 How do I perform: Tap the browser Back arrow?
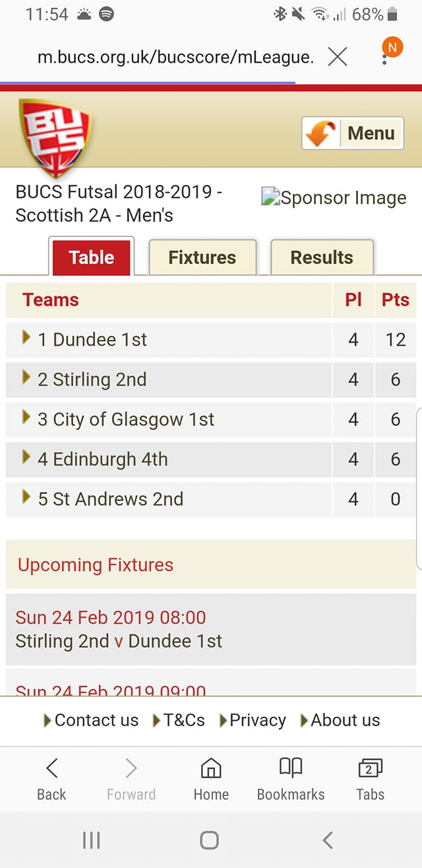click(x=51, y=779)
